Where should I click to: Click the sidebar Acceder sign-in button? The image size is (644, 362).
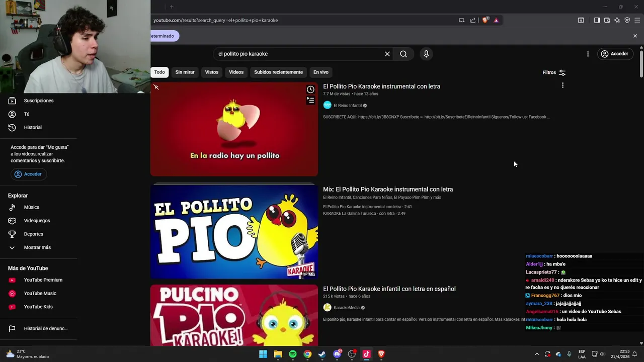click(x=28, y=174)
